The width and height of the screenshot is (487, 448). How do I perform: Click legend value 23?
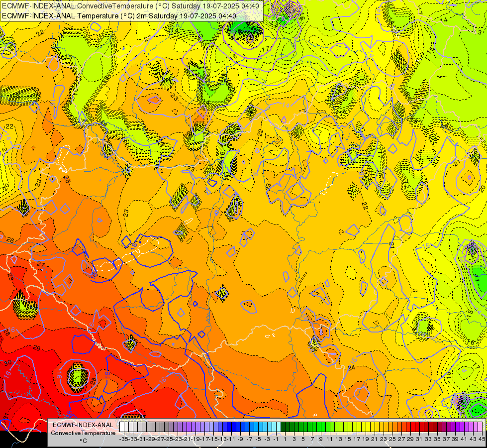coord(383,440)
